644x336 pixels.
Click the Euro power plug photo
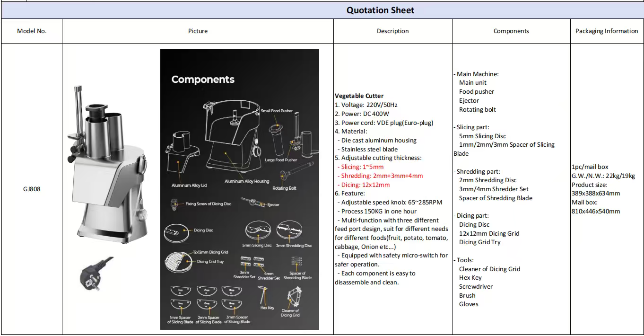tap(96, 274)
